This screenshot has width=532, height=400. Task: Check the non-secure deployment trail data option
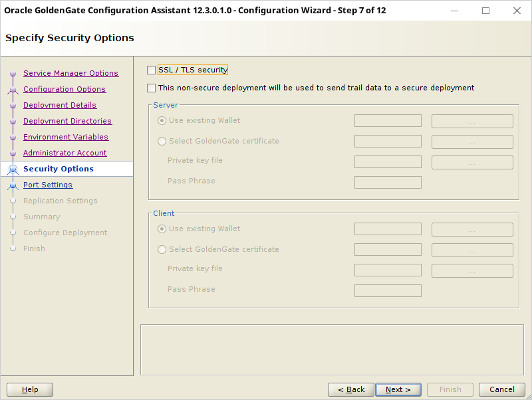pyautogui.click(x=152, y=88)
